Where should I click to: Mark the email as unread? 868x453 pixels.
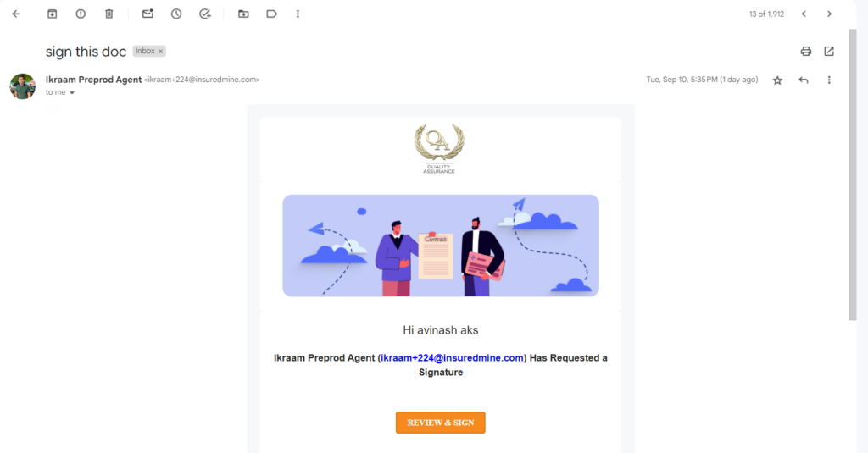pos(147,14)
